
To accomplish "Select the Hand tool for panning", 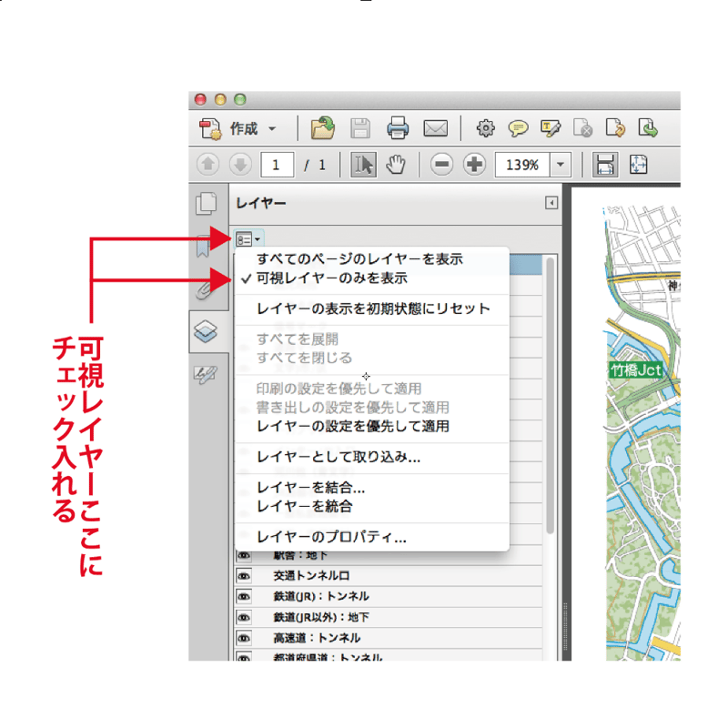I will [x=396, y=165].
